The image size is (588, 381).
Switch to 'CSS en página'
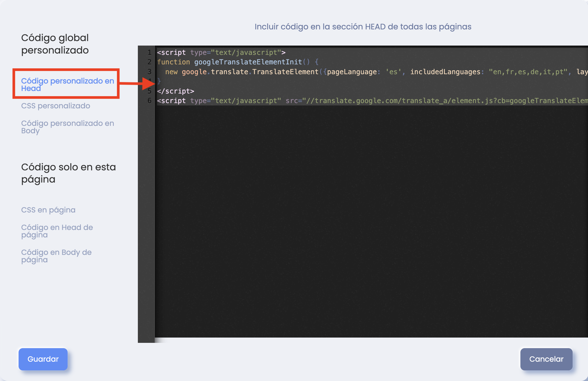[x=48, y=210]
